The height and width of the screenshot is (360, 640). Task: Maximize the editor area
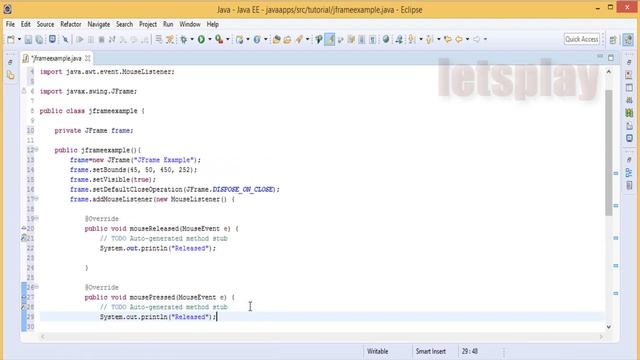[x=611, y=58]
